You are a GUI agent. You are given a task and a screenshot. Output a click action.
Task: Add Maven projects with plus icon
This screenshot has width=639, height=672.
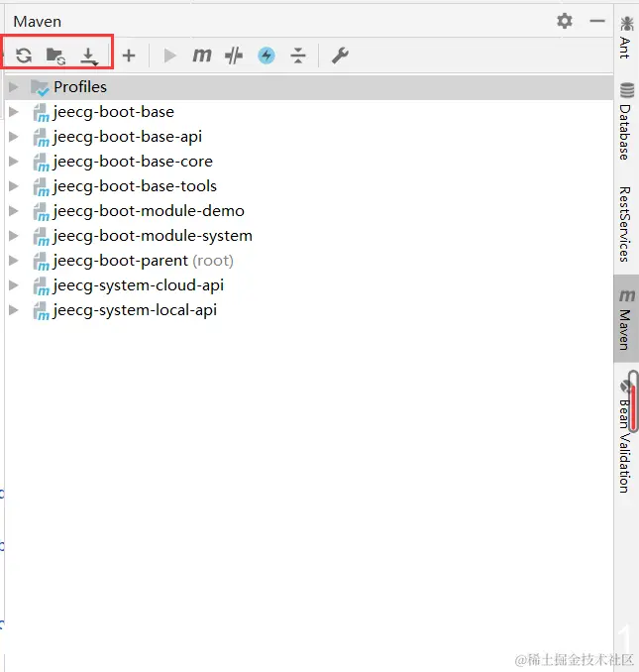click(x=129, y=56)
